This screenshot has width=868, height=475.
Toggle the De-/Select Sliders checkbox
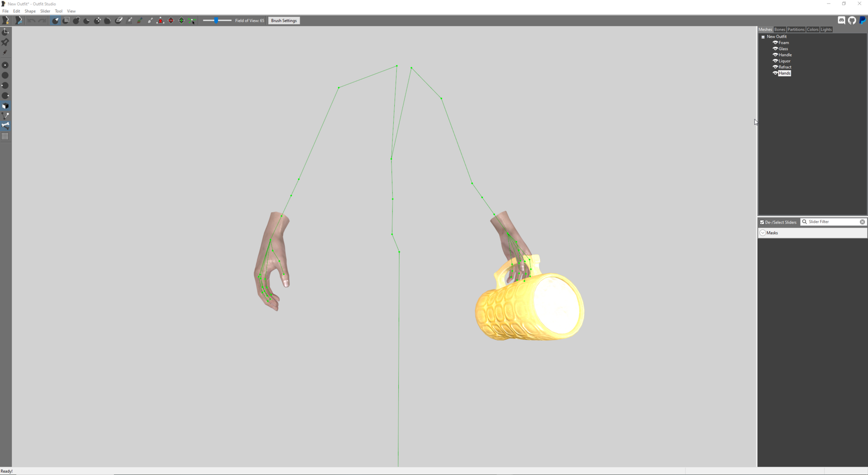pyautogui.click(x=762, y=222)
